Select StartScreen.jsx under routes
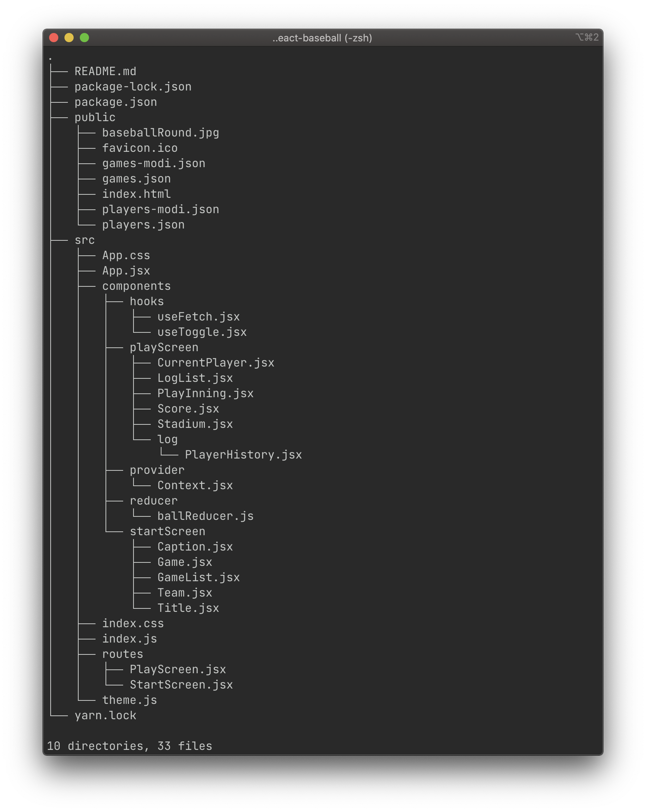 tap(181, 685)
